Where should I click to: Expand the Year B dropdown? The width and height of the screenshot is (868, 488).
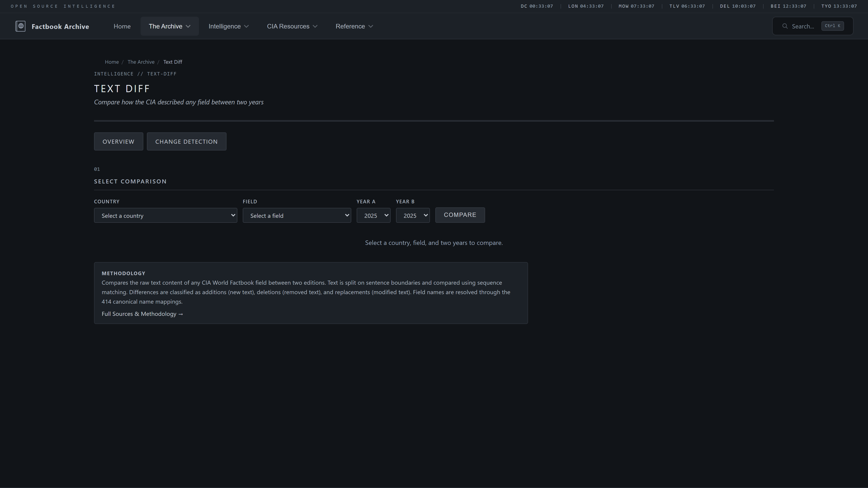tap(413, 216)
